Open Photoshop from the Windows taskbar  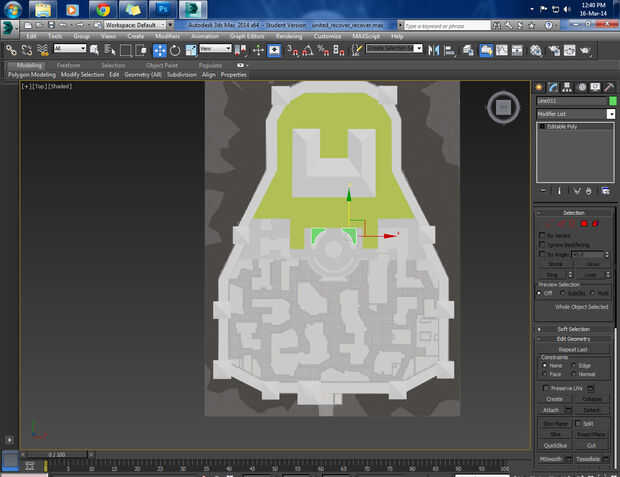click(x=161, y=9)
